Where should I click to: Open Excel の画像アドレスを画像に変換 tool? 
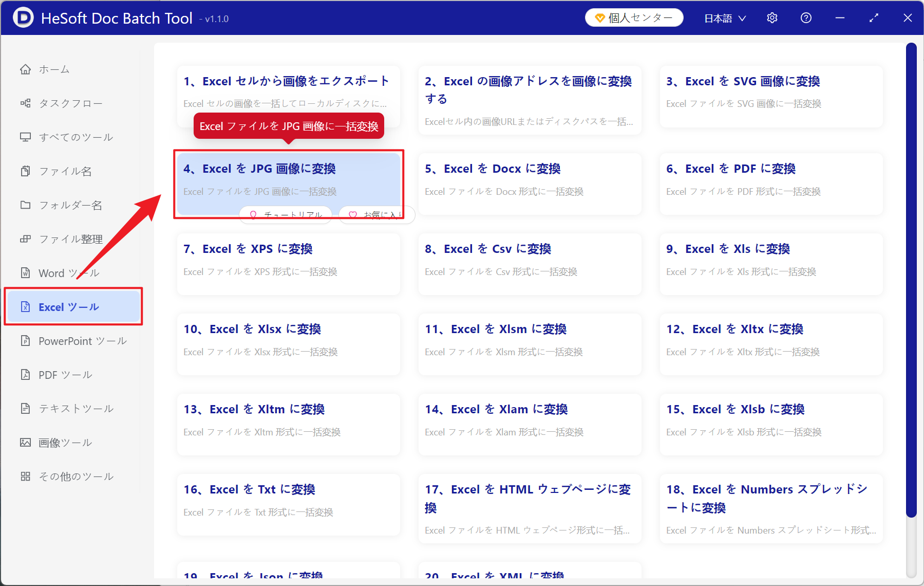click(x=530, y=100)
